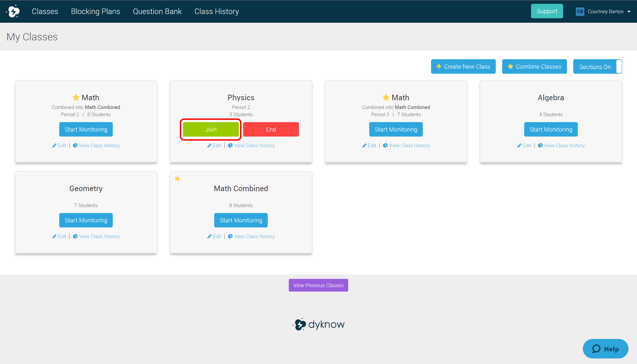The width and height of the screenshot is (637, 364).
Task: Click the history chart icon on Physics card
Action: click(230, 145)
